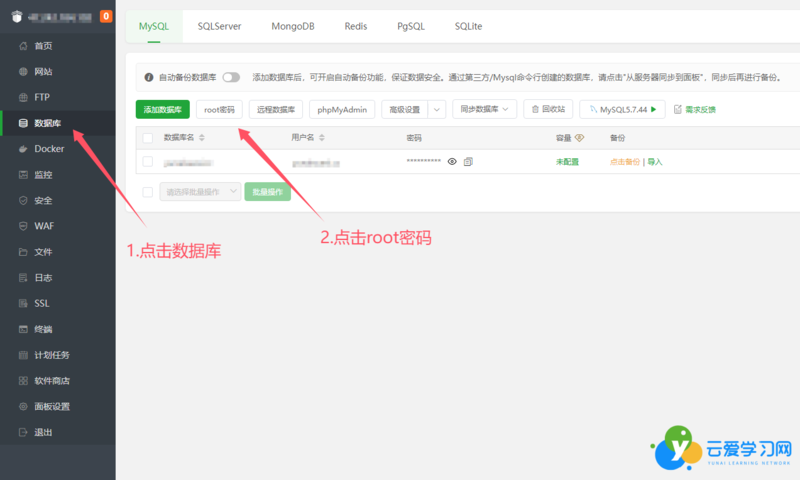Click the 软件商店 grid icon in sidebar
Screen dimensions: 800x480
pos(23,381)
